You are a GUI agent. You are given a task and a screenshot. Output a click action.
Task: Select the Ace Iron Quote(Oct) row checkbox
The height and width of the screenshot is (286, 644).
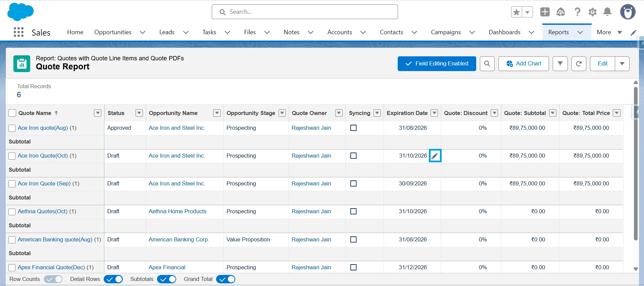point(12,156)
